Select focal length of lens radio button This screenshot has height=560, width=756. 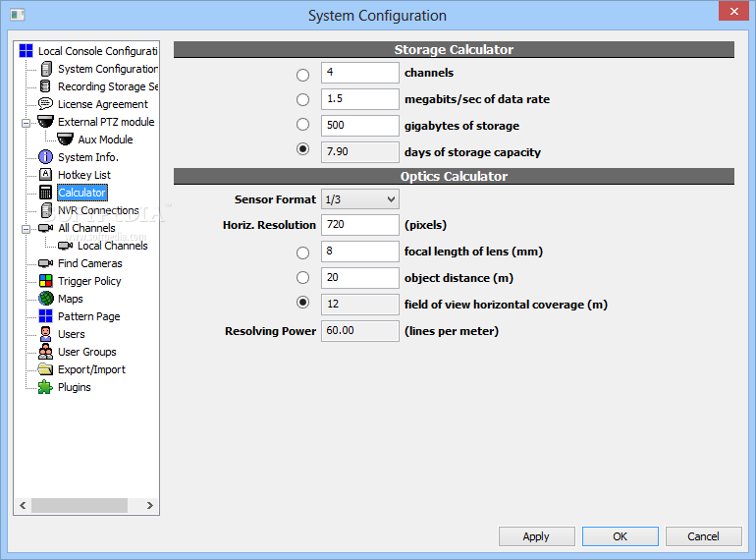[x=302, y=252]
